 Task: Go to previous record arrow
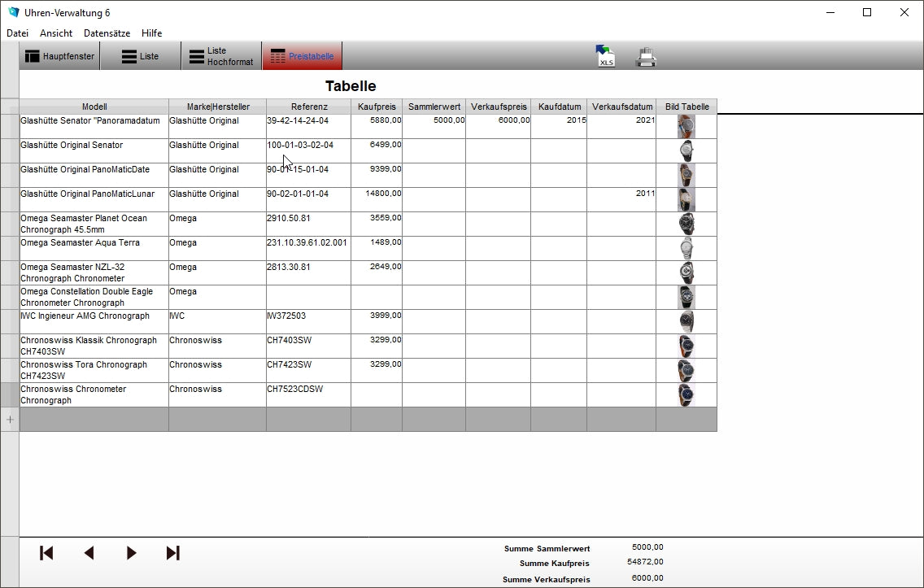point(89,553)
